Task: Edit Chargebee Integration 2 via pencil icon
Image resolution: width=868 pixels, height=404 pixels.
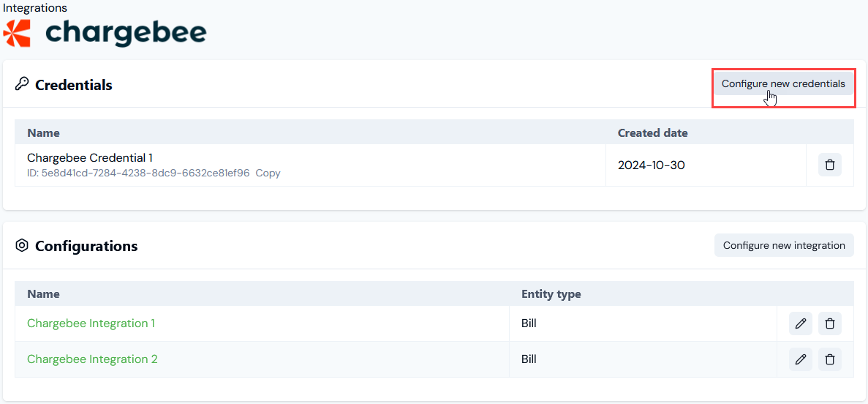Action: (800, 359)
